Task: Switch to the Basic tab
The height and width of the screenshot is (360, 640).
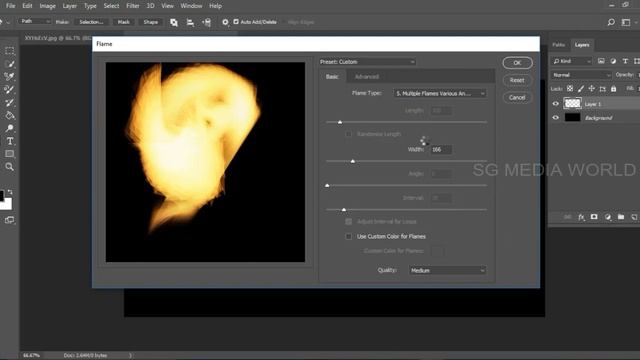Action: pos(332,77)
